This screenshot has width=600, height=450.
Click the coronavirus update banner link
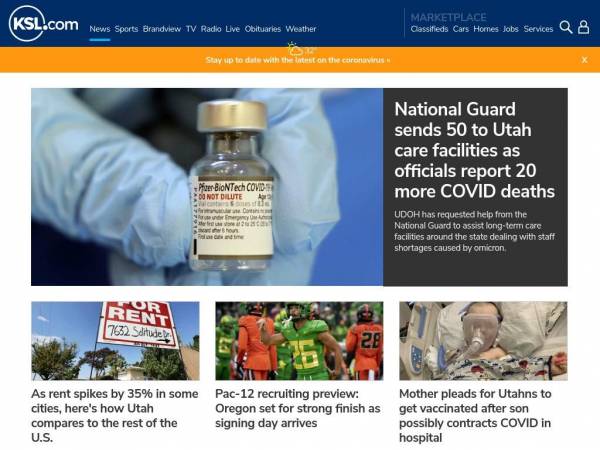[x=298, y=60]
